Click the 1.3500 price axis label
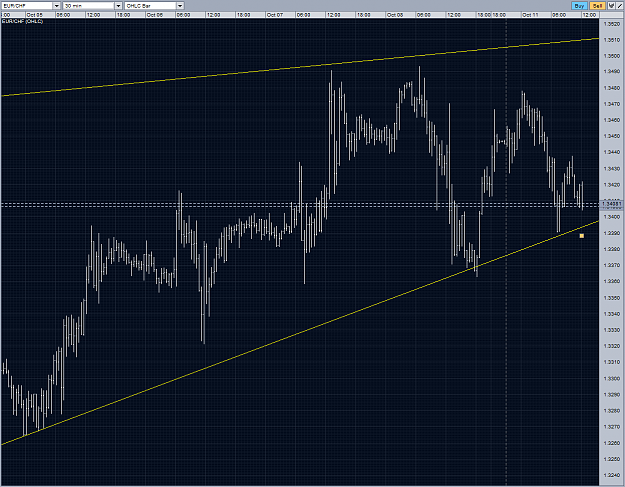Screen dimensions: 625x487 coord(612,56)
